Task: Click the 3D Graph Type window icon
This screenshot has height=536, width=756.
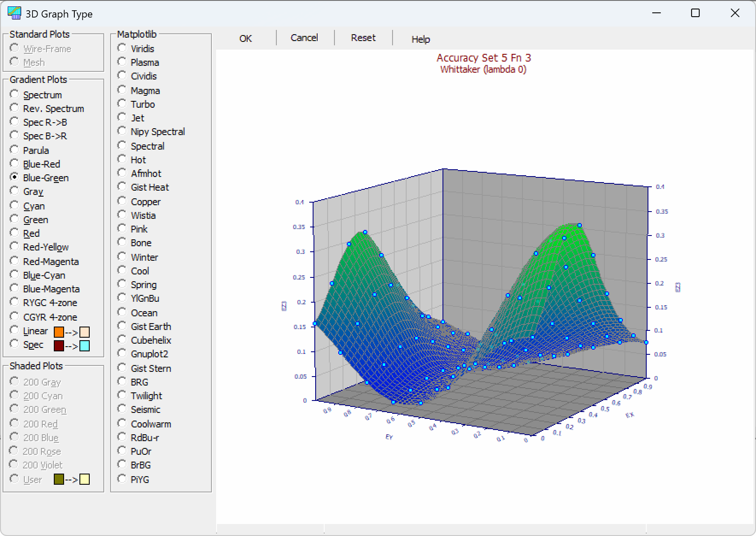Action: [14, 13]
